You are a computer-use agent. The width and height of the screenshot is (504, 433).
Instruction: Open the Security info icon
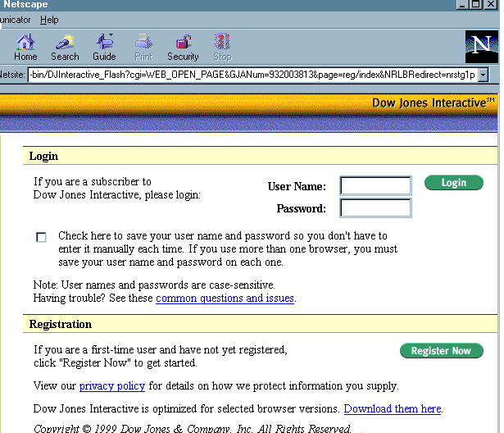pyautogui.click(x=183, y=47)
